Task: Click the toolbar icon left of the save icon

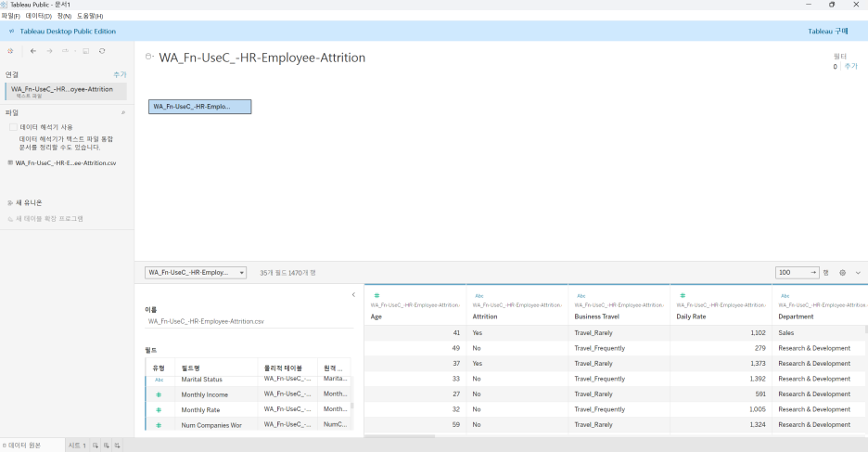Action: [x=67, y=51]
